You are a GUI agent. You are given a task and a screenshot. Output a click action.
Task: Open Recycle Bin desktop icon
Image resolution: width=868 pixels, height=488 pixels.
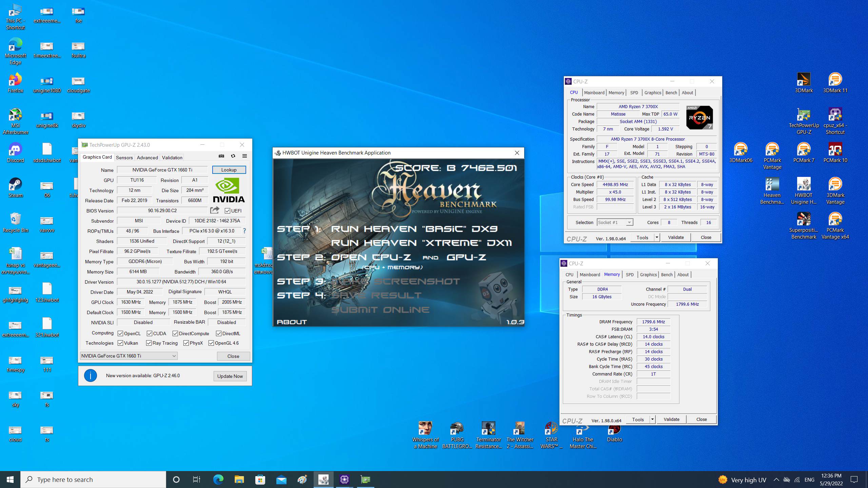(15, 223)
